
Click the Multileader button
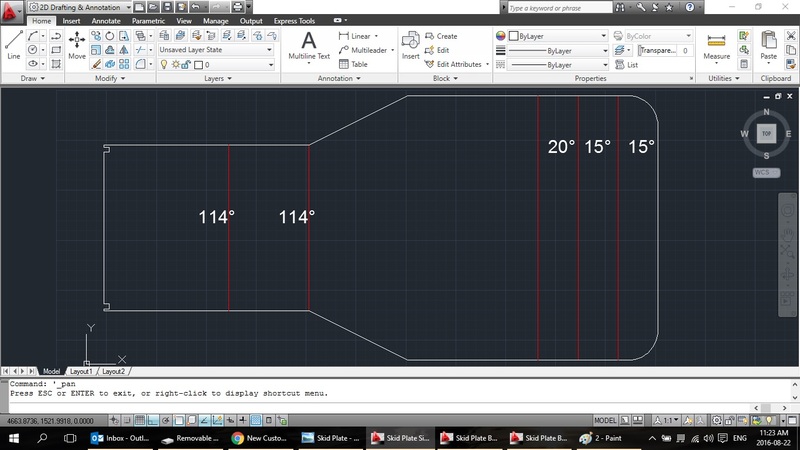coord(363,50)
